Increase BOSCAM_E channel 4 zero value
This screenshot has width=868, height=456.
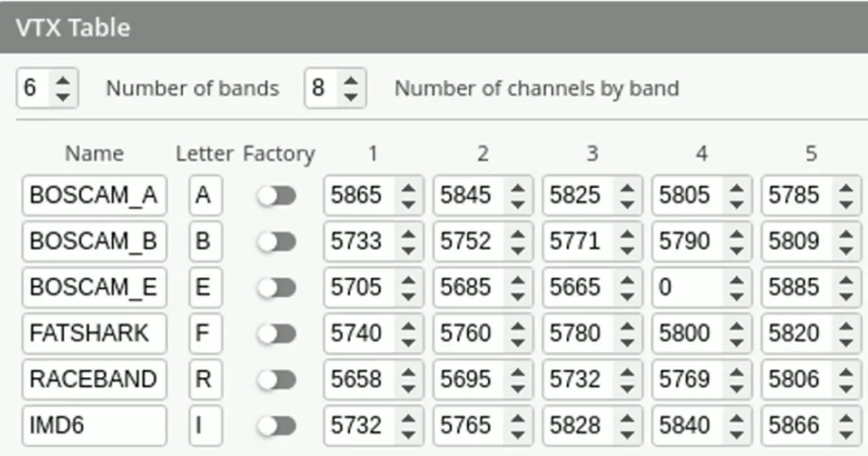[737, 281]
